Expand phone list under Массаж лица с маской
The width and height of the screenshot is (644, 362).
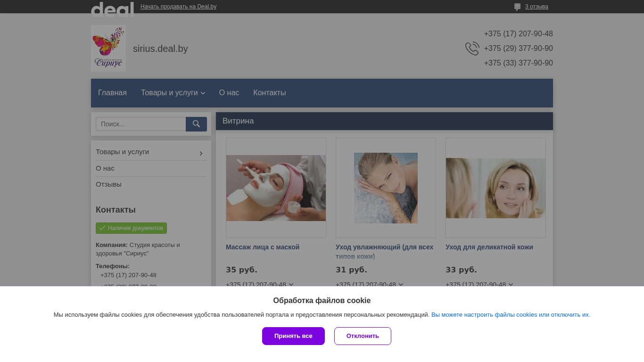[x=291, y=285]
